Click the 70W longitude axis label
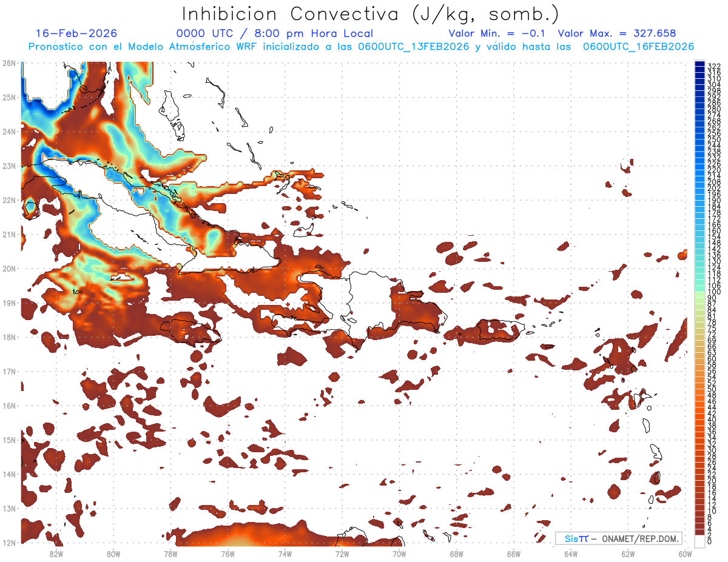Screen dimensions: 728x562 coord(399,554)
